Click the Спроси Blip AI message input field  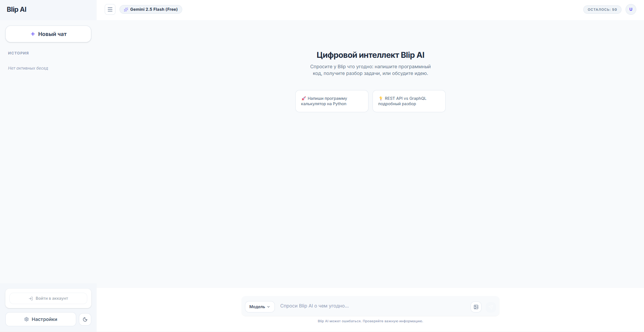pos(373,306)
